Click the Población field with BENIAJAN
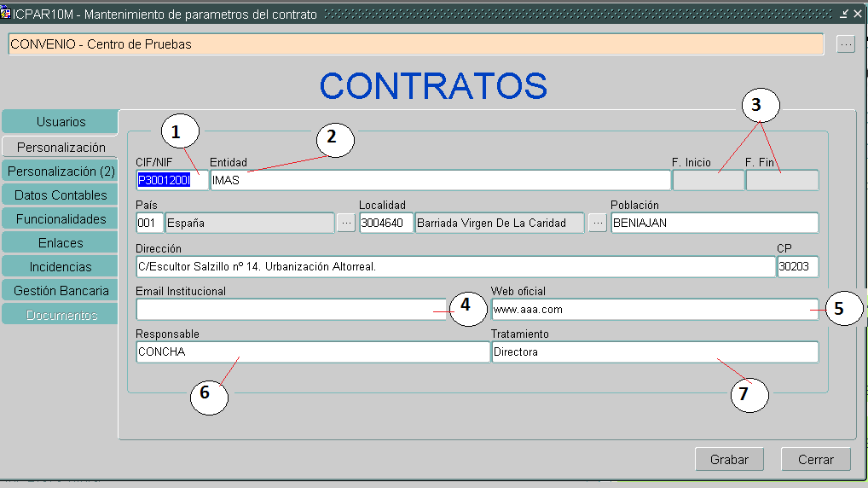Viewport: 868px width, 488px height. pos(715,223)
